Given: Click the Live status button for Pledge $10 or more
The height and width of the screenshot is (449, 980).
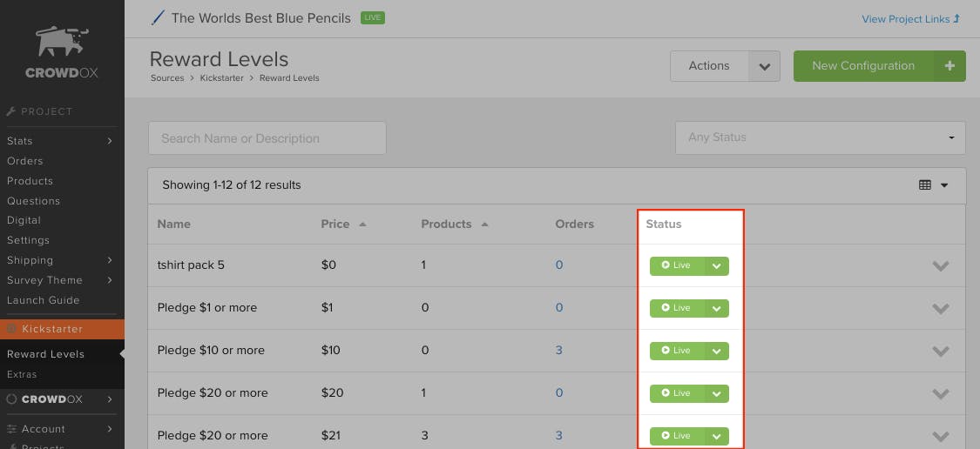Looking at the screenshot, I should click(x=678, y=351).
